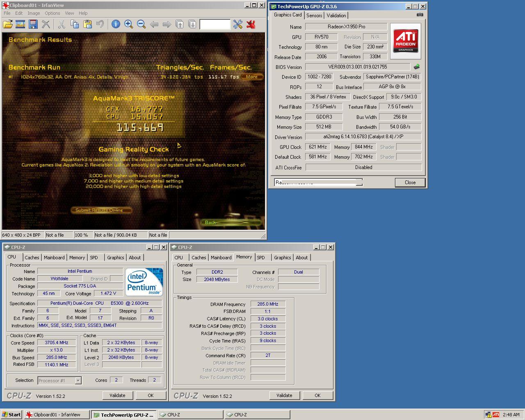Viewport: 525px width, 420px height.
Task: Click the Name field Radeon X1950 Pro
Action: click(x=346, y=26)
